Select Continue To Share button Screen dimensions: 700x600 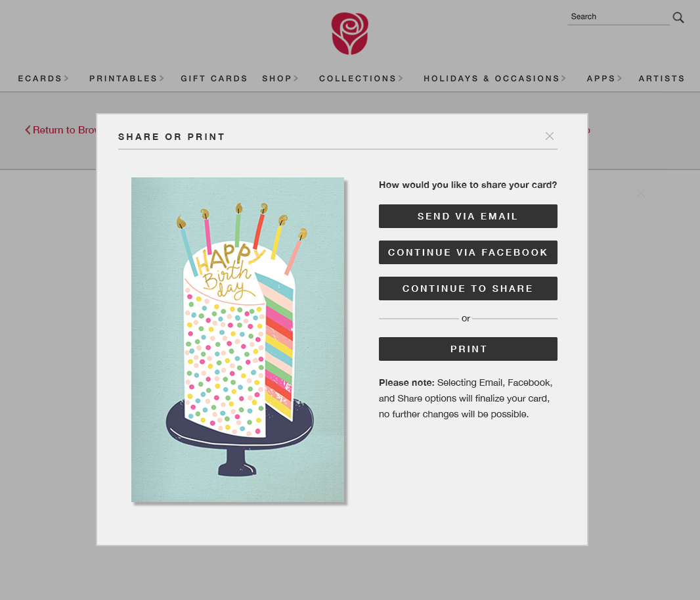click(468, 288)
